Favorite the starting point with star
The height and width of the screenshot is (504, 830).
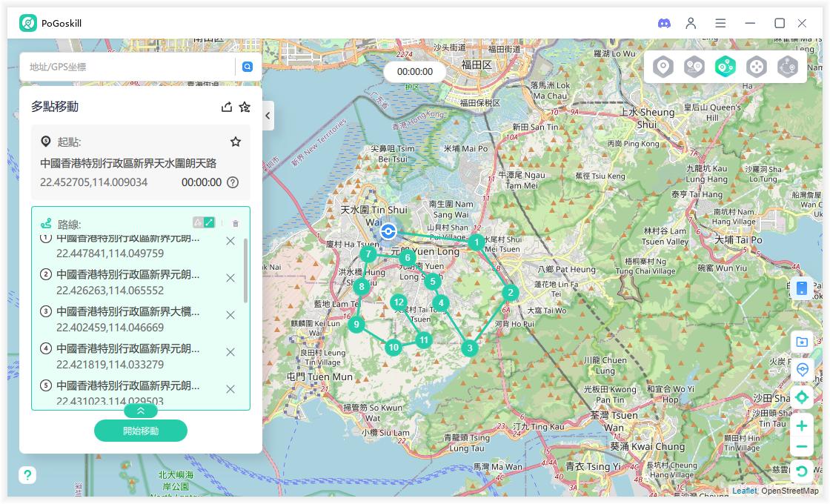[x=236, y=142]
